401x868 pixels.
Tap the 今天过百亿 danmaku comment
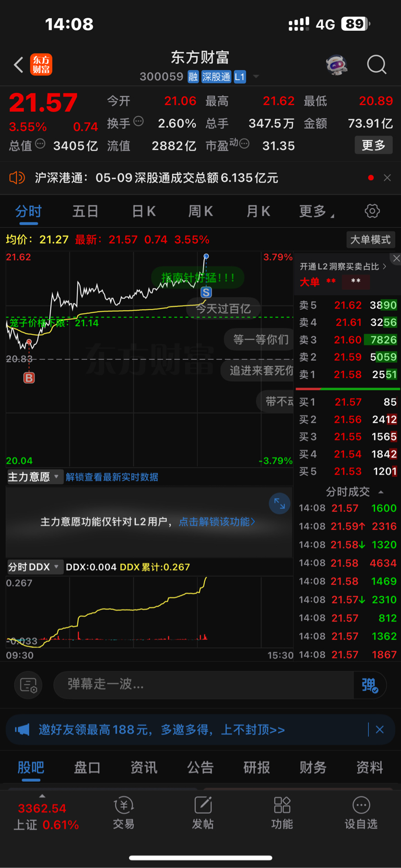[223, 309]
